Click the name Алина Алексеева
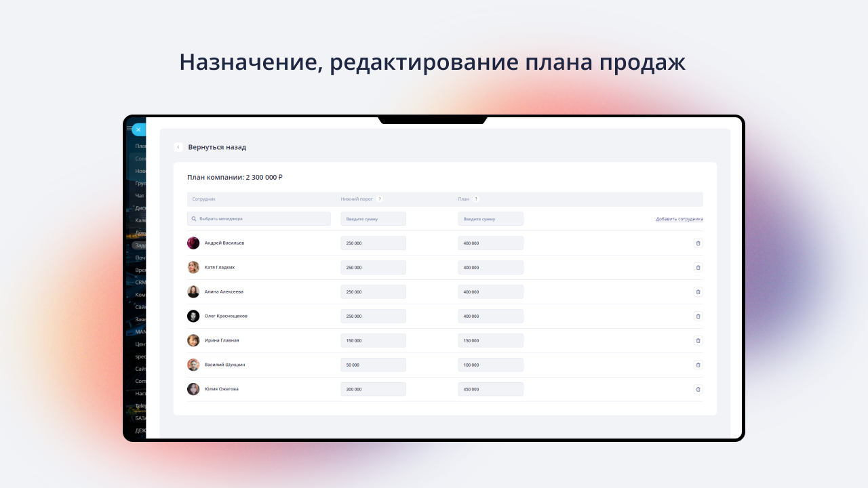This screenshot has height=488, width=868. tap(224, 291)
